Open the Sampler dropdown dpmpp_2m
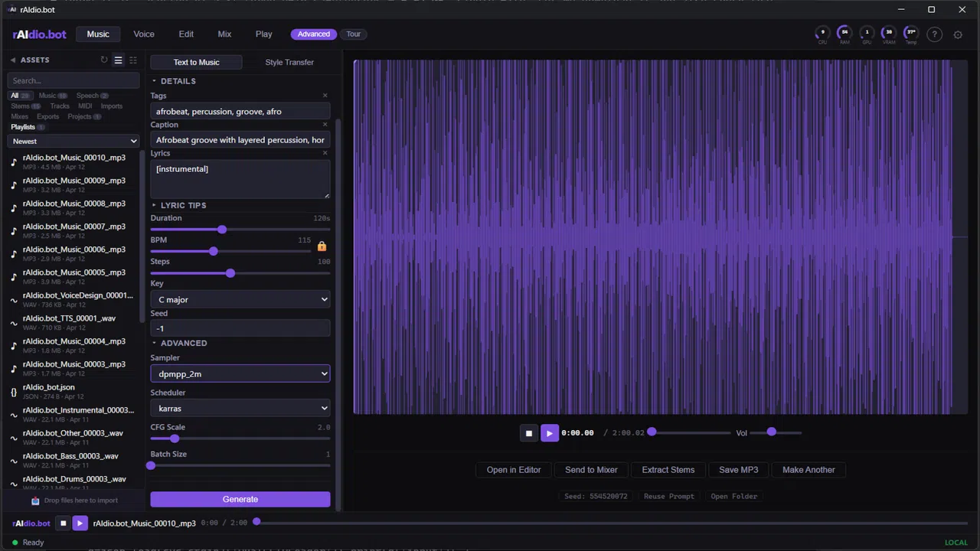The width and height of the screenshot is (980, 551). tap(240, 373)
